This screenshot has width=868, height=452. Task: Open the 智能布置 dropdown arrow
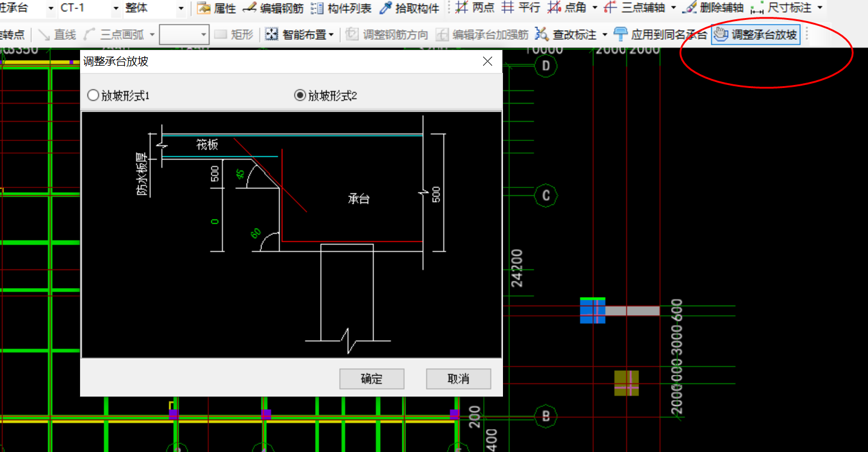click(331, 34)
